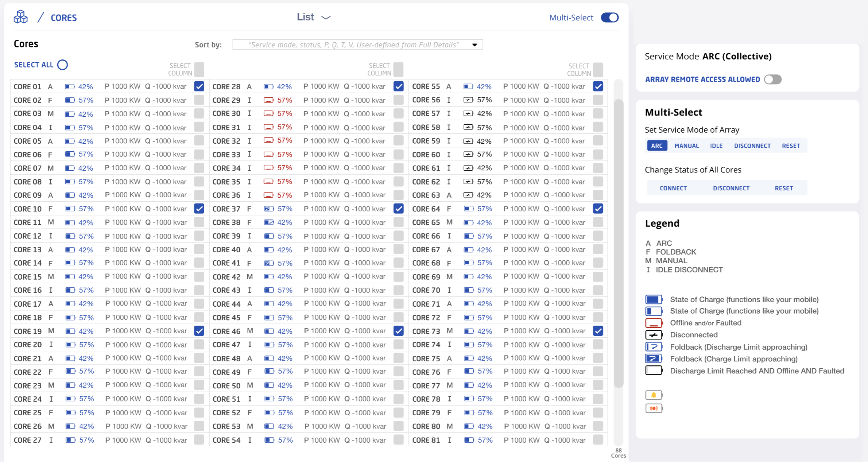868x462 pixels.
Task: Click the Discharge Limit Reached legend icon
Action: pos(654,370)
